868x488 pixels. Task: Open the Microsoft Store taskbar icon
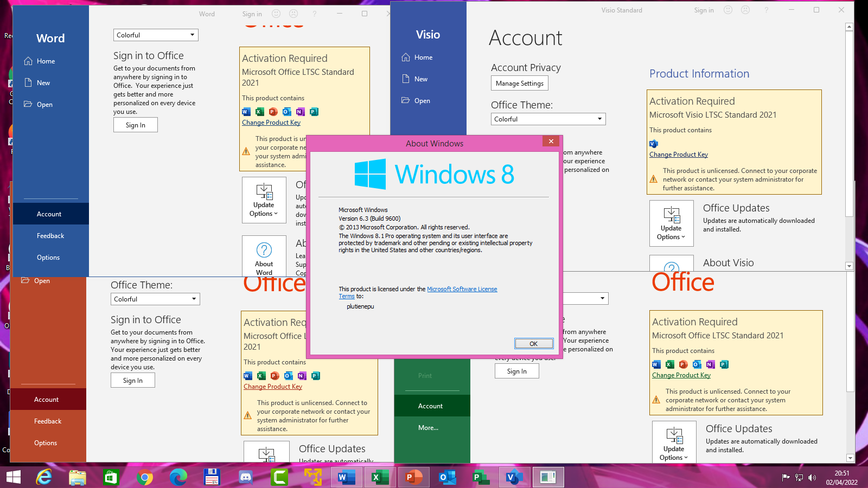click(x=111, y=477)
